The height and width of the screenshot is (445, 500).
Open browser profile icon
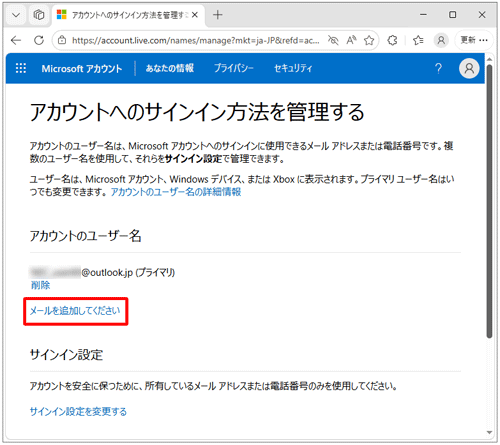441,40
